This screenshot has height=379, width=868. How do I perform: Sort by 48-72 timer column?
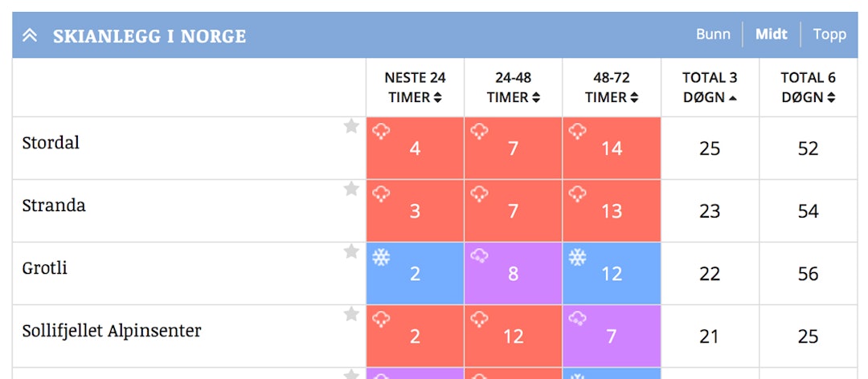pyautogui.click(x=611, y=88)
